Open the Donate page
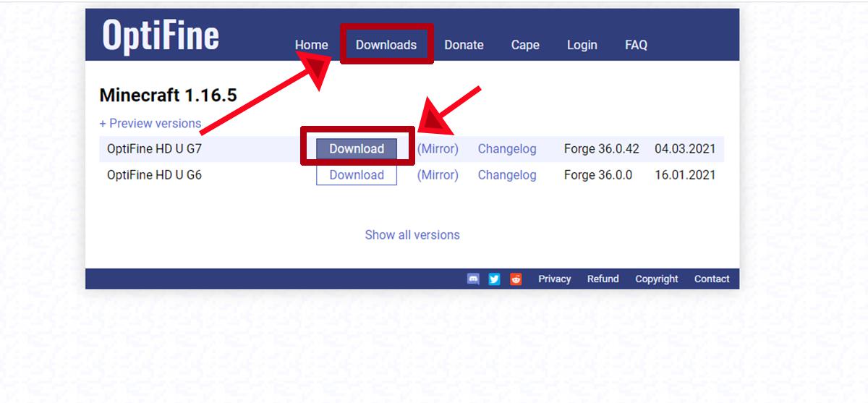 [464, 45]
